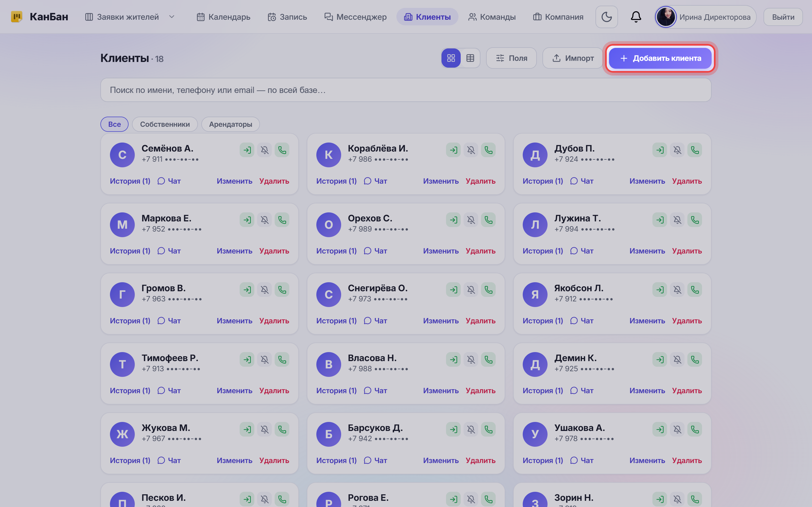The height and width of the screenshot is (507, 812).
Task: Toggle dark mode moon icon
Action: point(606,17)
